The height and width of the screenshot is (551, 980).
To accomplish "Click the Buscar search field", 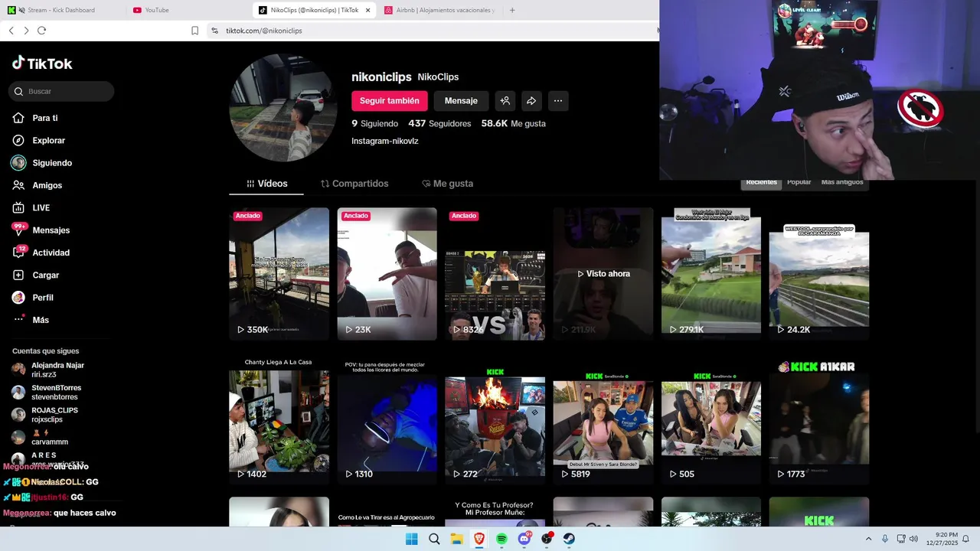I will click(61, 91).
